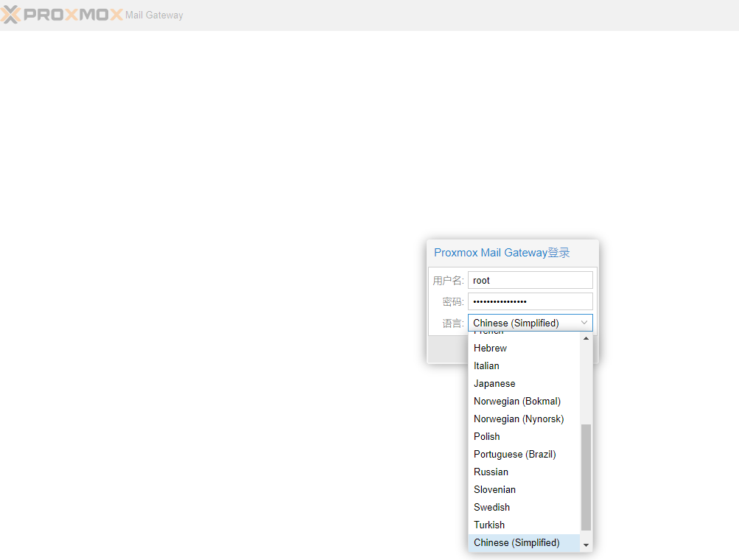
Task: Choose Polish from the dropdown list
Action: point(486,436)
